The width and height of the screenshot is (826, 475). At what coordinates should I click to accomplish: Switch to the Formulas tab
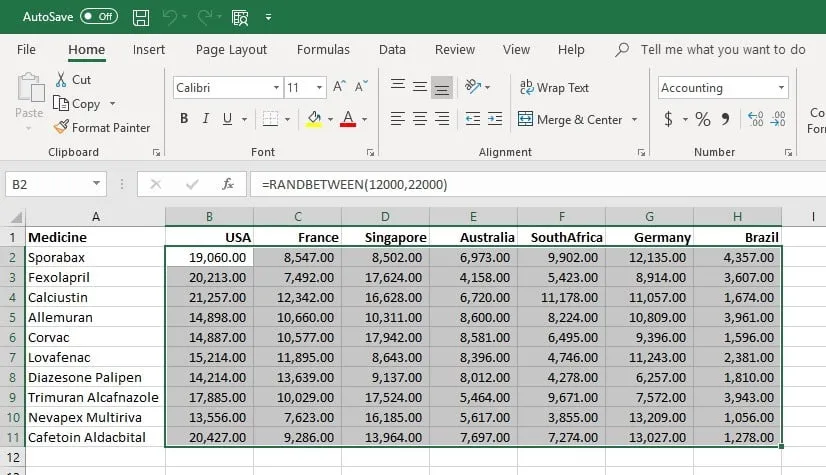[x=323, y=50]
